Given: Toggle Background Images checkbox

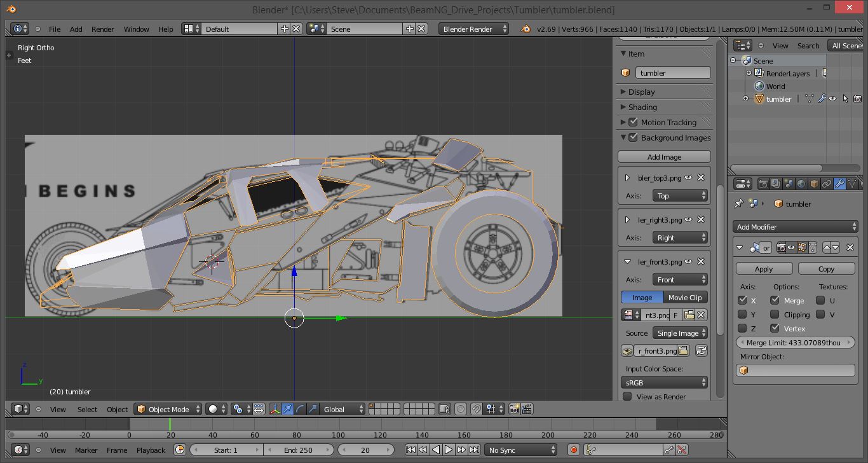Looking at the screenshot, I should pos(633,137).
